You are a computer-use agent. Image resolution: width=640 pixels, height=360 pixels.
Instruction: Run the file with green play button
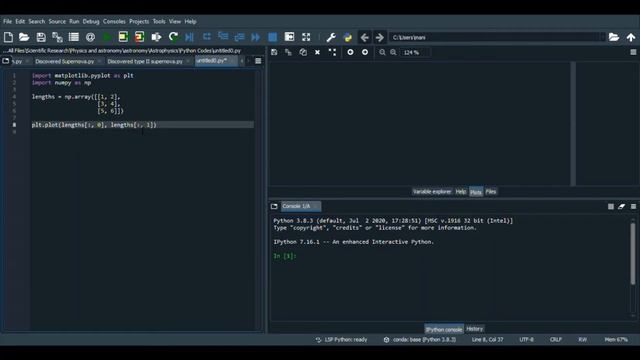pyautogui.click(x=107, y=37)
